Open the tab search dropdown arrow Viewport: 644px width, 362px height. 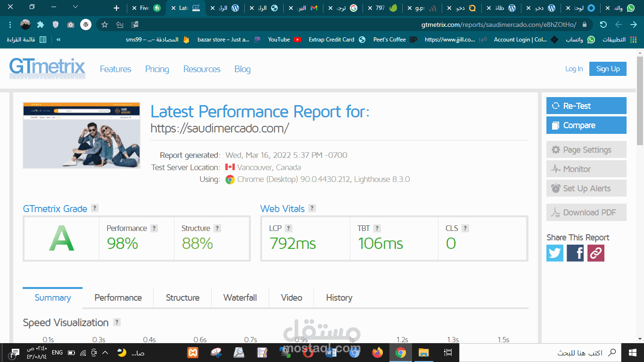click(75, 7)
